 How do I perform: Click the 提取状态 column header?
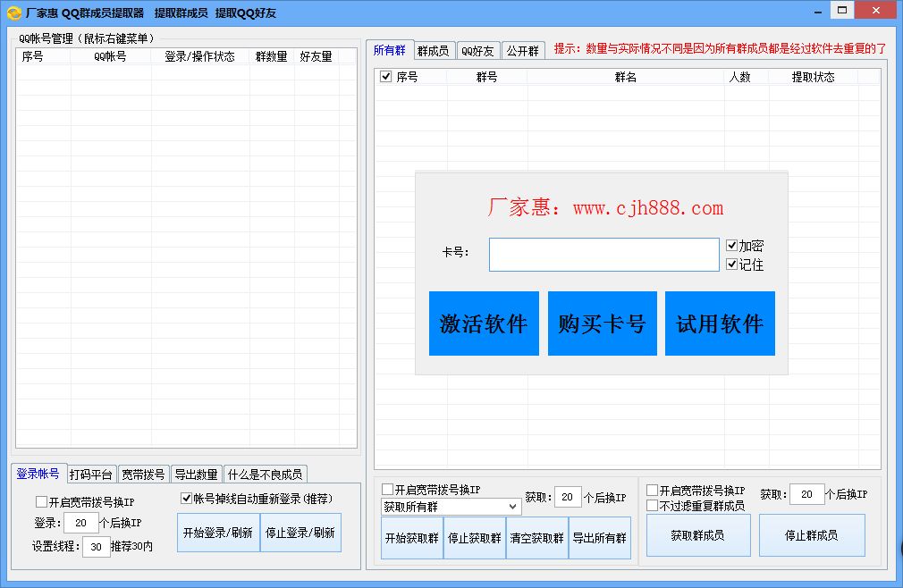click(814, 77)
